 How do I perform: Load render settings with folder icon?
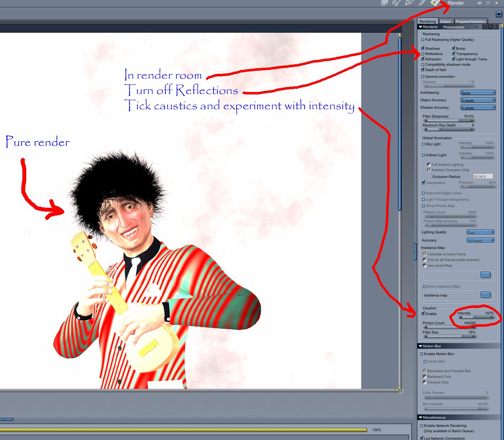(x=496, y=27)
